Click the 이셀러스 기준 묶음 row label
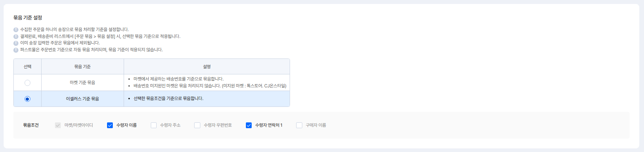The image size is (644, 152). (x=82, y=99)
